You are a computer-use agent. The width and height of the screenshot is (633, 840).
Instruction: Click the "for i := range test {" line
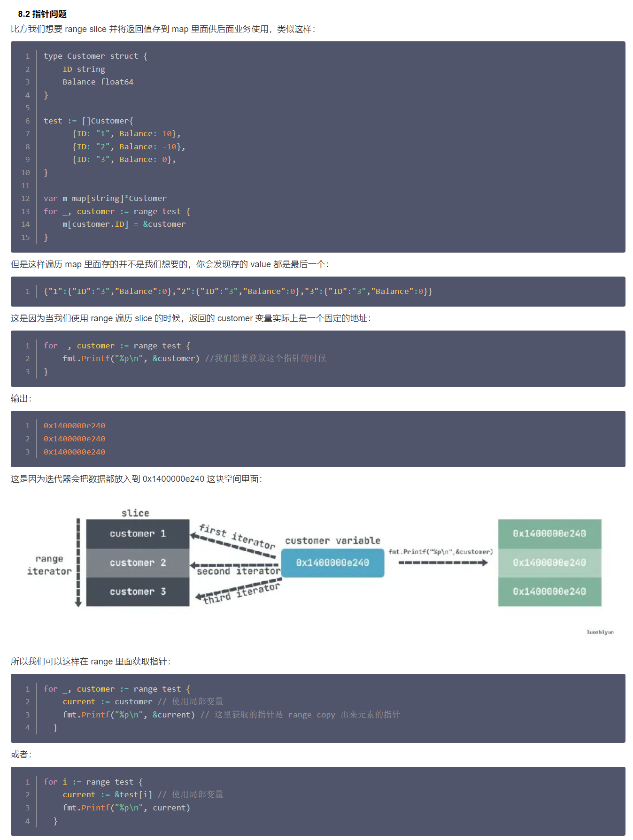click(x=93, y=782)
